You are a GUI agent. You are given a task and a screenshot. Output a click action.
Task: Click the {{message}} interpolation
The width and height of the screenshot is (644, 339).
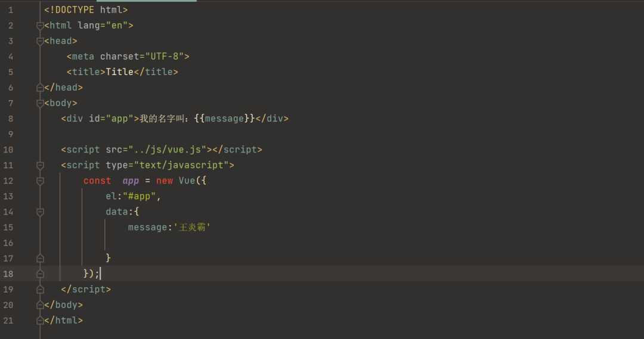[x=225, y=119]
